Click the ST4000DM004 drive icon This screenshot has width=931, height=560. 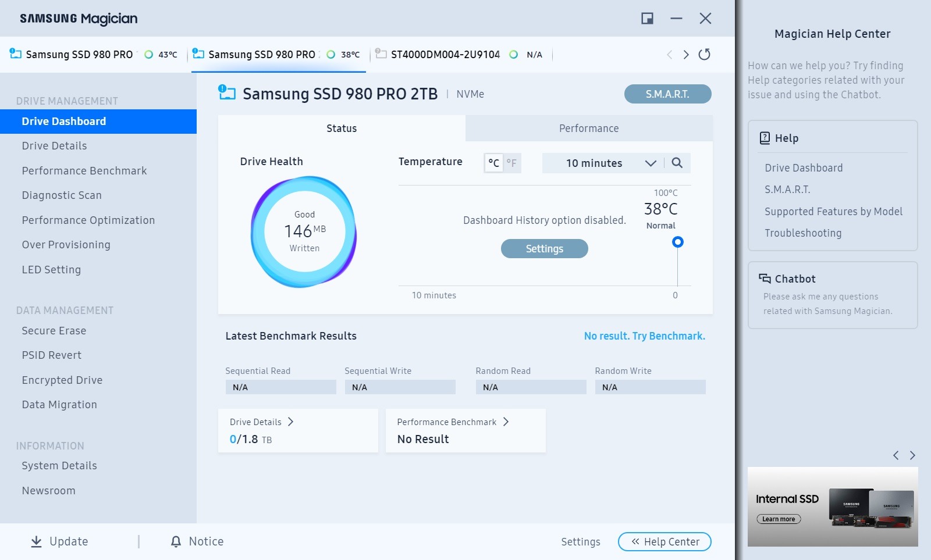tap(381, 53)
